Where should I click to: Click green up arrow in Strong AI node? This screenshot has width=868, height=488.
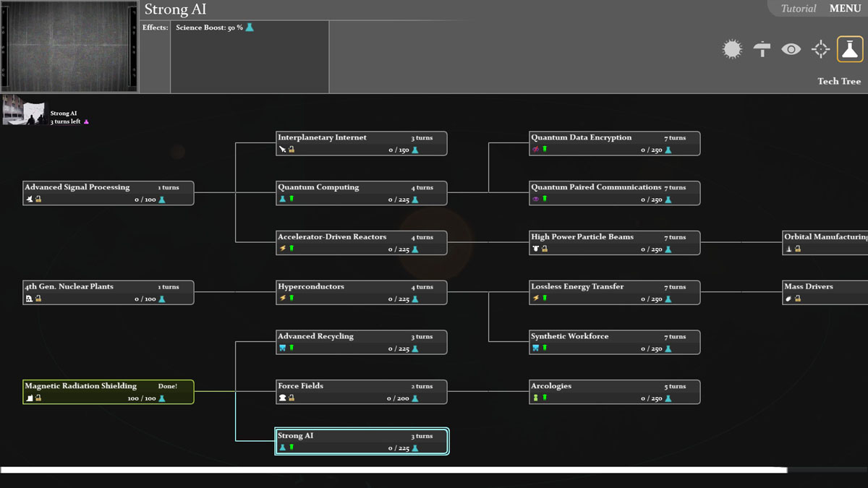click(x=292, y=448)
